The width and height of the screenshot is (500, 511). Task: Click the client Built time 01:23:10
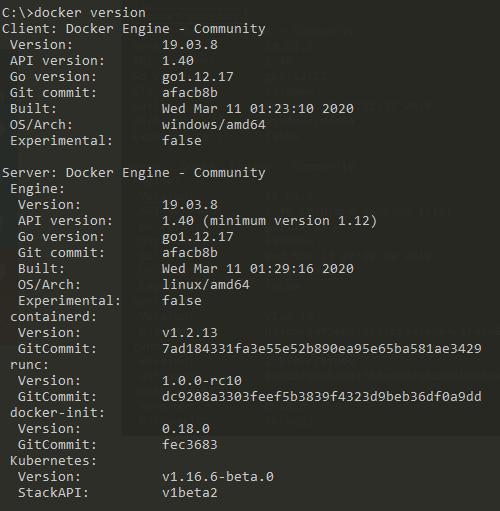[x=282, y=109]
